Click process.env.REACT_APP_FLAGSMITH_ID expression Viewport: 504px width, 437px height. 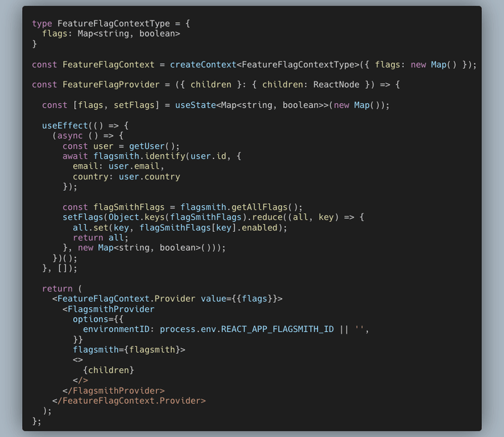(x=247, y=330)
